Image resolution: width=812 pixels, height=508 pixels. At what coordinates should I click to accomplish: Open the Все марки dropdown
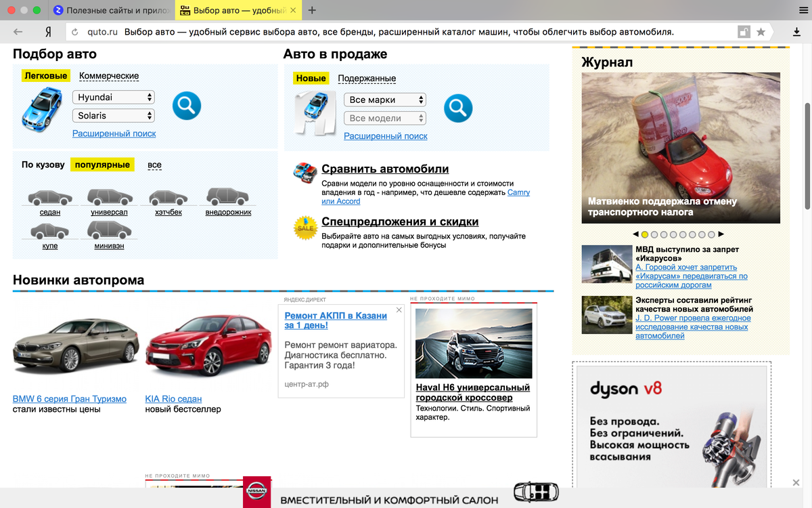click(385, 100)
